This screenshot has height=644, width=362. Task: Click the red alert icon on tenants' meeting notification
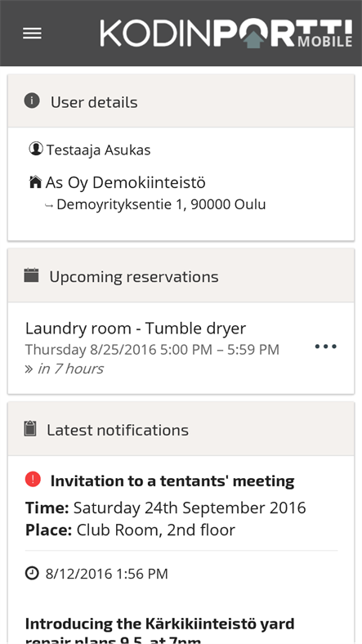(x=33, y=479)
